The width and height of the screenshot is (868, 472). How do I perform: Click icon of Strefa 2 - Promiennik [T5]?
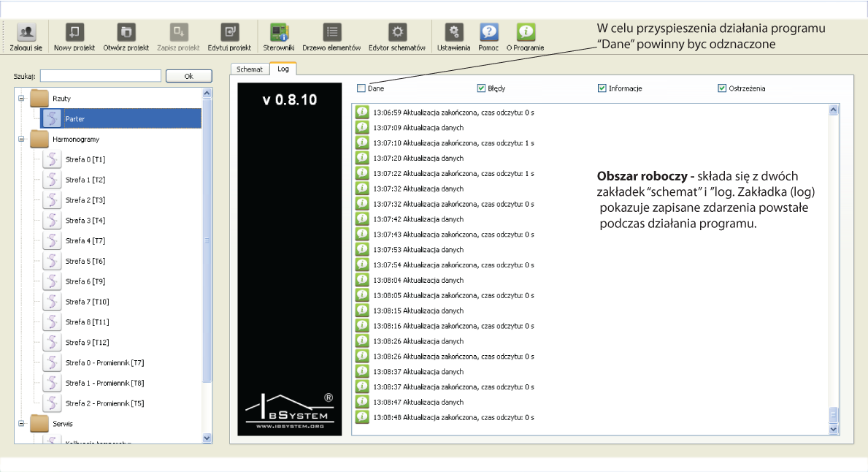click(x=52, y=403)
